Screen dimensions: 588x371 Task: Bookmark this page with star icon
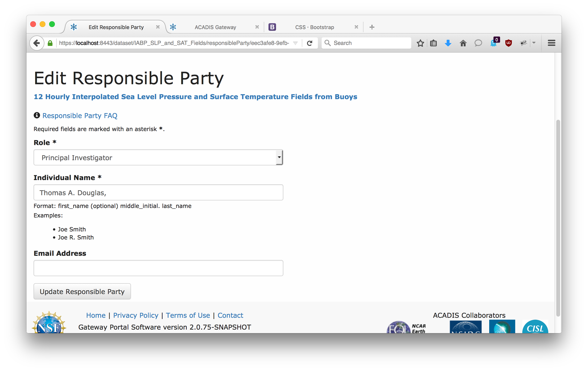(420, 43)
